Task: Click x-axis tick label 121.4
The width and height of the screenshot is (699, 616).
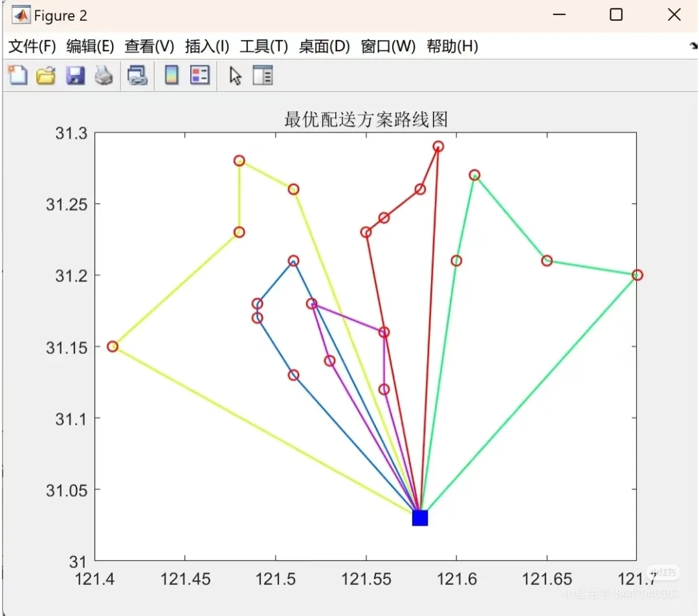Action: click(94, 579)
